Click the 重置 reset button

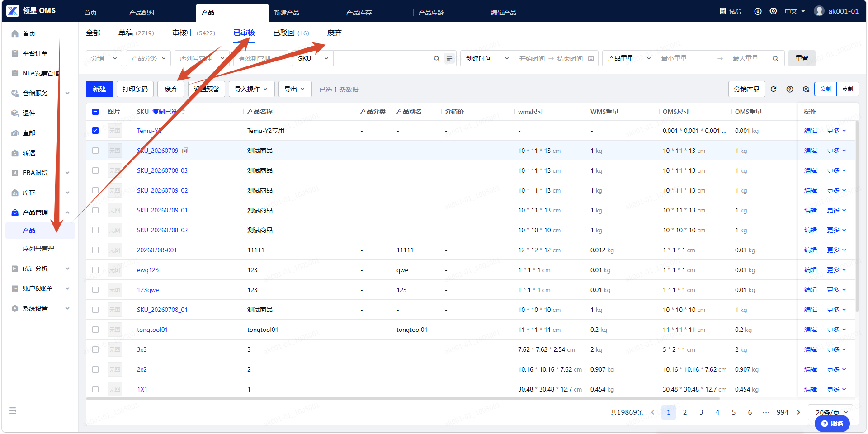(x=802, y=58)
